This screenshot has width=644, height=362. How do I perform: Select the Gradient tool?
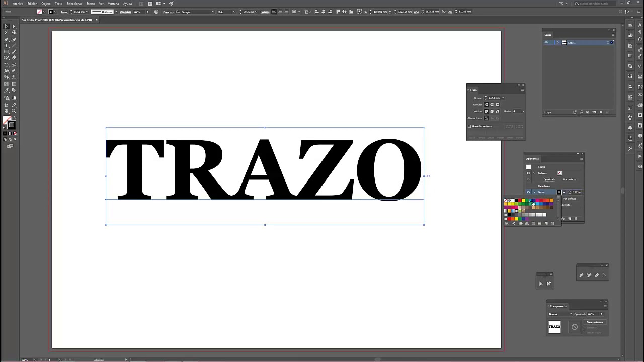click(14, 84)
